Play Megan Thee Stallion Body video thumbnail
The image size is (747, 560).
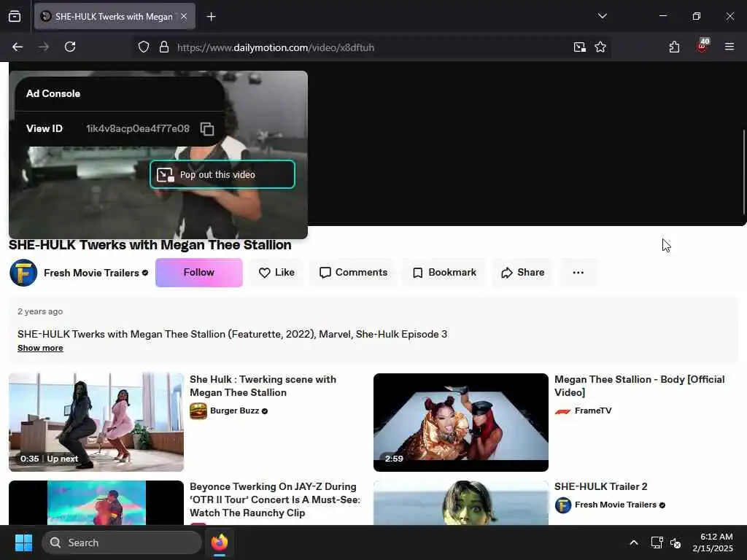point(461,422)
